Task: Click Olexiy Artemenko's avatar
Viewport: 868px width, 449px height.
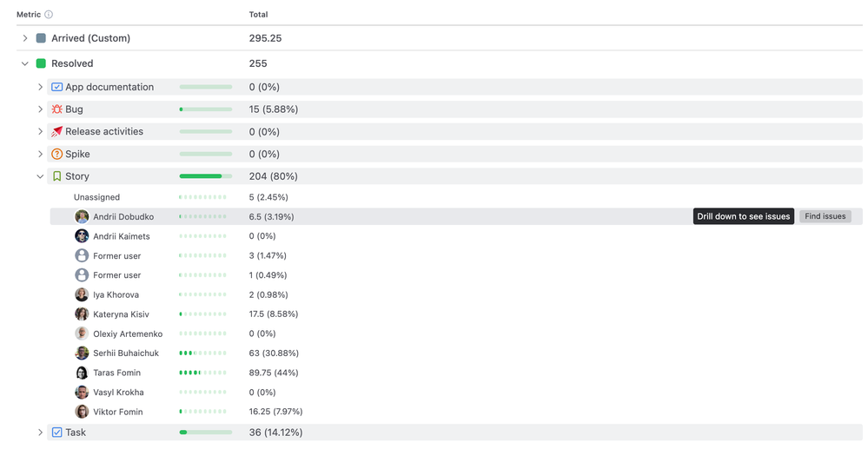Action: click(x=82, y=333)
